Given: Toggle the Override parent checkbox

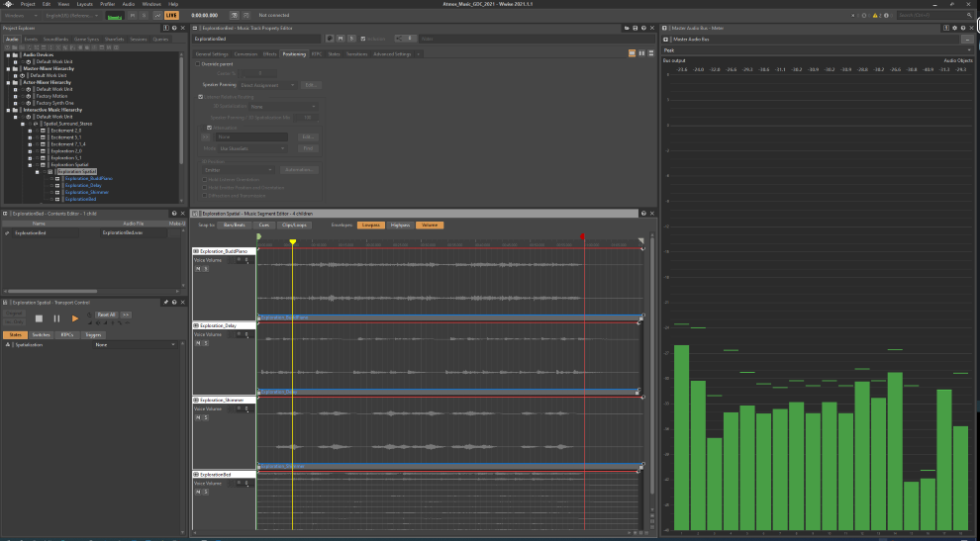Looking at the screenshot, I should 198,63.
